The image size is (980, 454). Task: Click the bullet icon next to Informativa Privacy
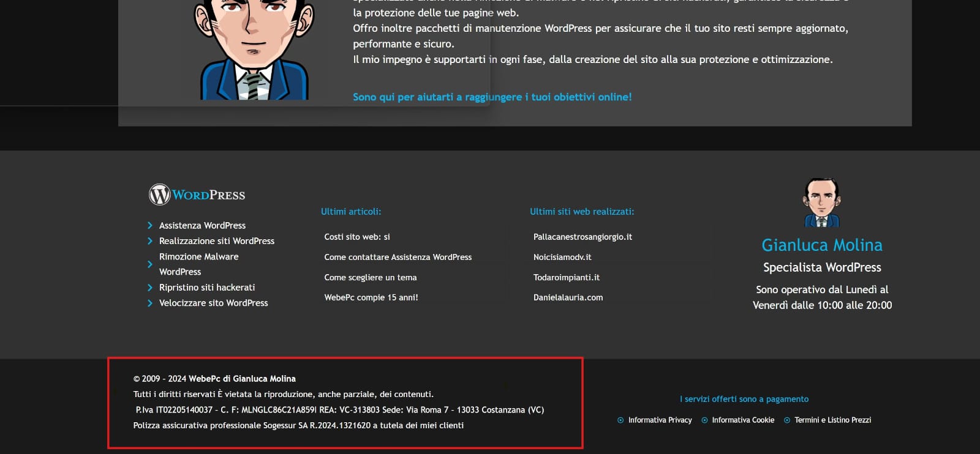[620, 420]
